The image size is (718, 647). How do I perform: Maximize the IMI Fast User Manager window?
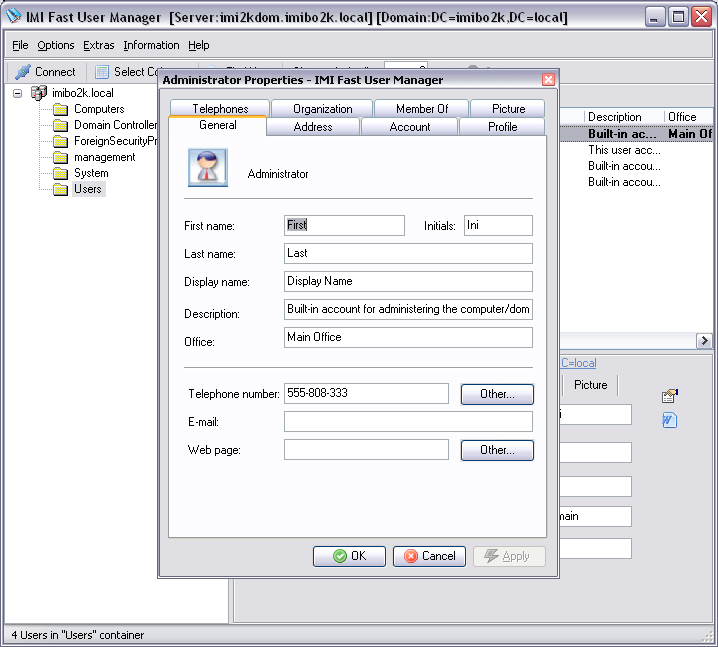(678, 17)
